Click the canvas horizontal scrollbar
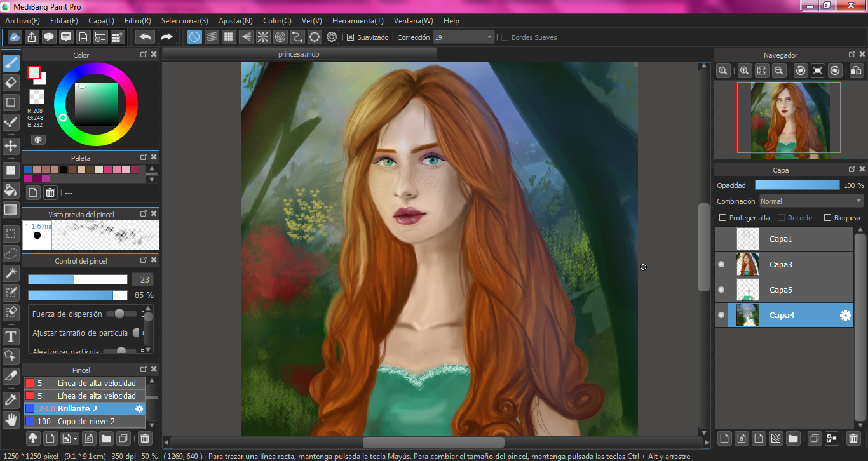Screen dimensions: 868x461 (x=433, y=443)
